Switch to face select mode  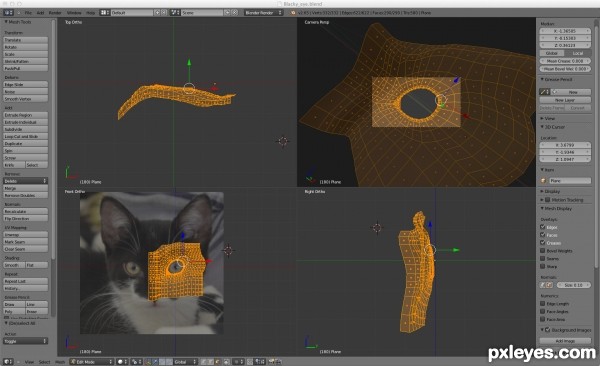pyautogui.click(x=217, y=361)
